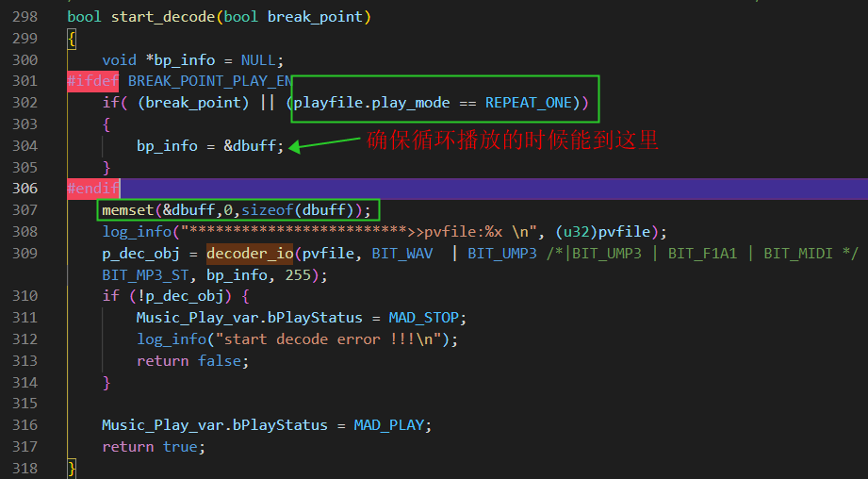Click line number 301 in the gutter
This screenshot has height=479, width=868.
(x=25, y=81)
